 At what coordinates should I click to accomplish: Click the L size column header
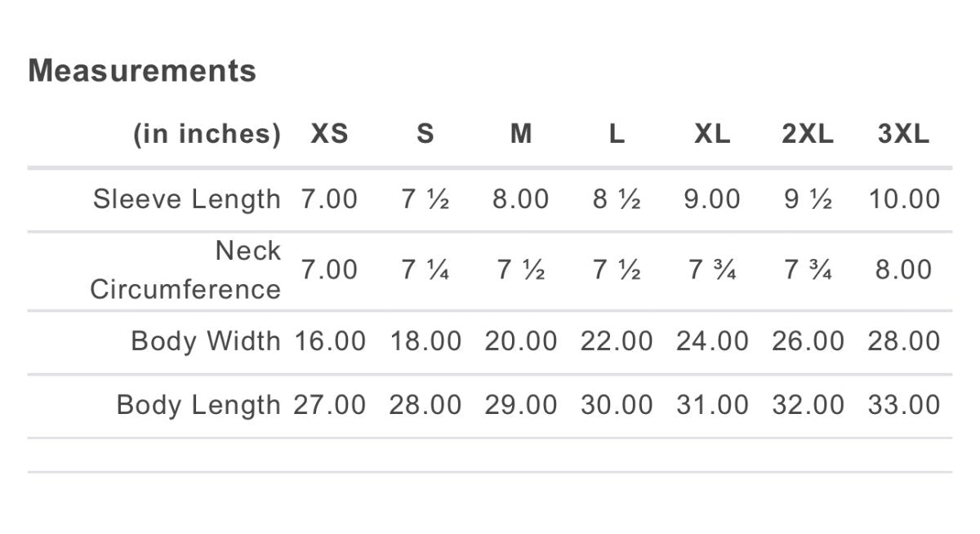(x=617, y=134)
